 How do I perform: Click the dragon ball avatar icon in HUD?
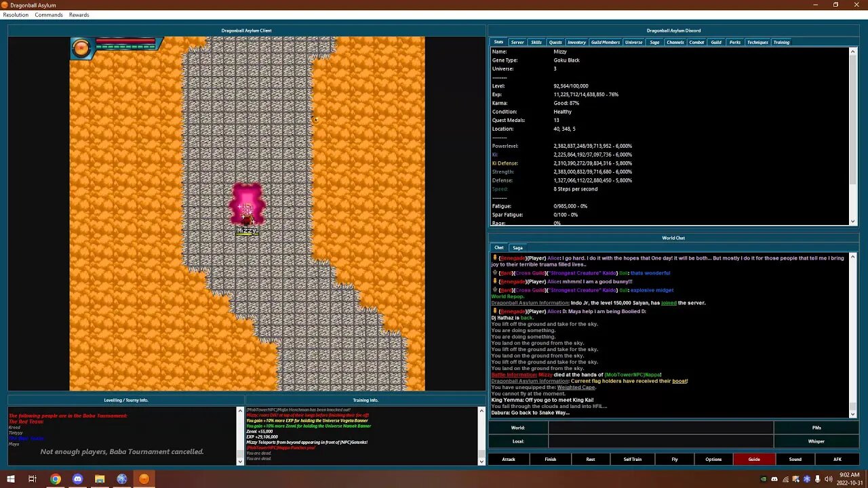(x=81, y=48)
